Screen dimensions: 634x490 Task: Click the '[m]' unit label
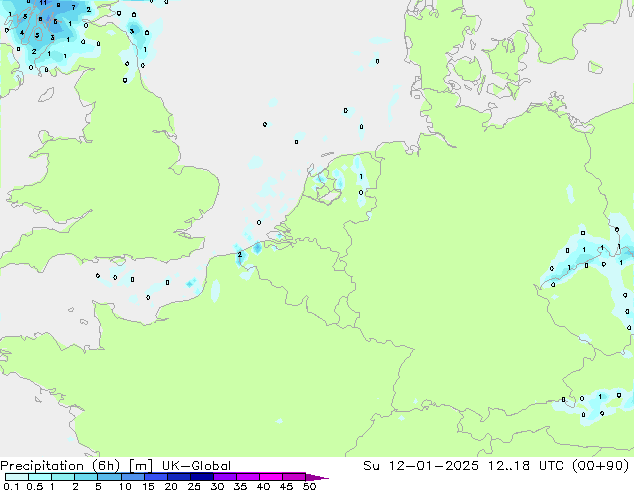[141, 466]
